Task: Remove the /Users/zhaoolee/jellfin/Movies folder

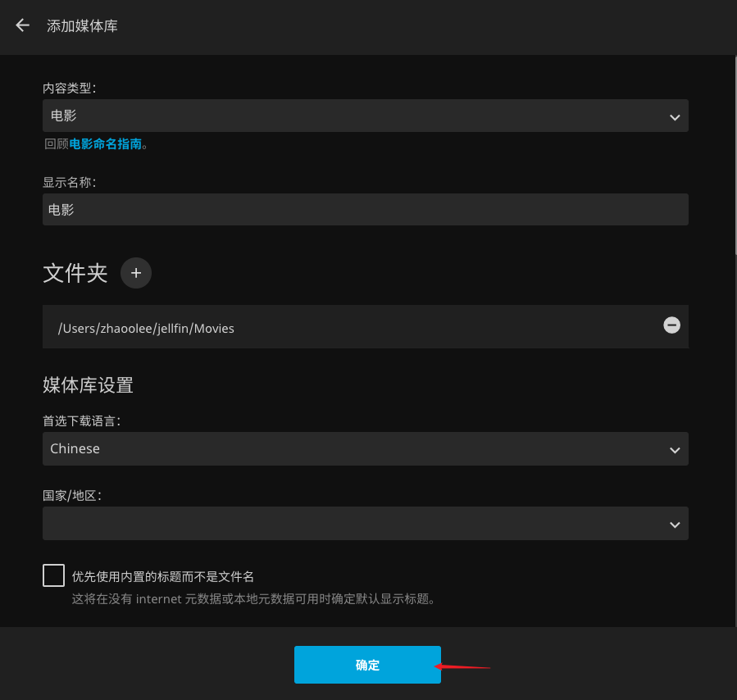Action: click(x=671, y=325)
